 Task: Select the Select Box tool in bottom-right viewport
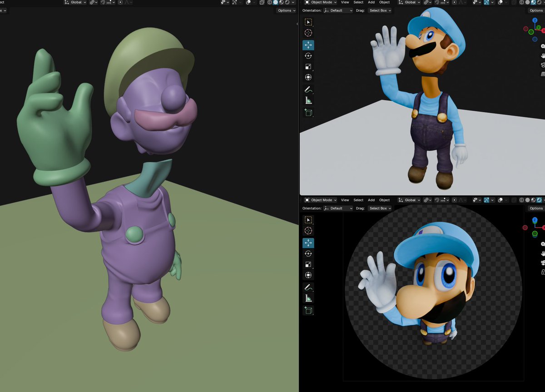(x=308, y=220)
